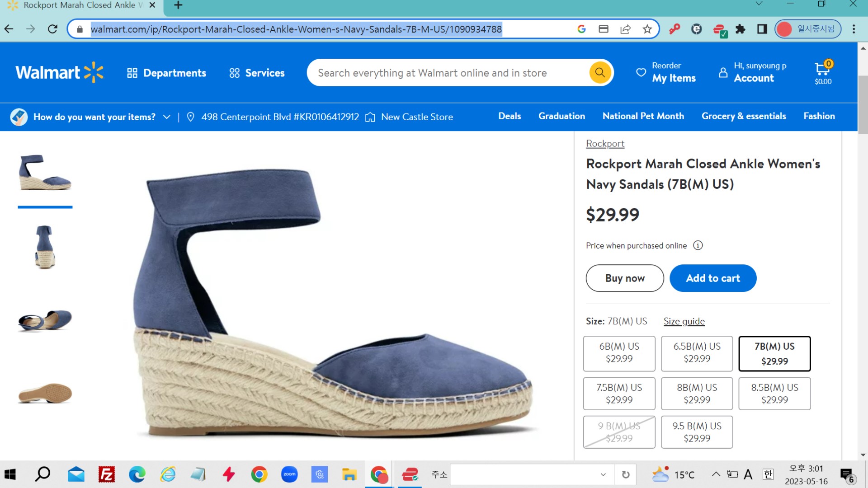Screen dimensions: 868x488
Task: View the sole bottom thumbnail image
Action: click(45, 393)
